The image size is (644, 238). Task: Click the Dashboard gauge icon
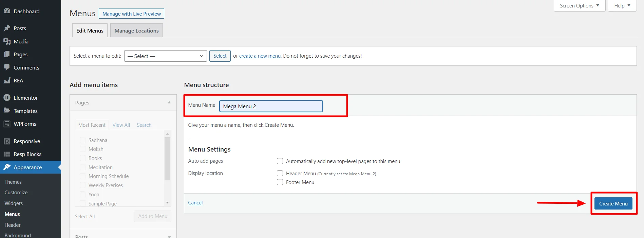click(x=7, y=11)
